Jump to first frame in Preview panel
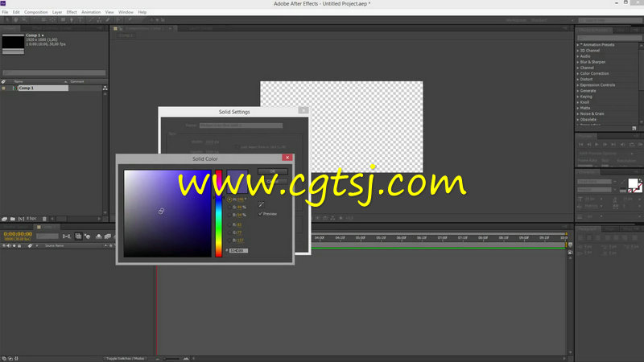The height and width of the screenshot is (362, 644). click(x=580, y=145)
